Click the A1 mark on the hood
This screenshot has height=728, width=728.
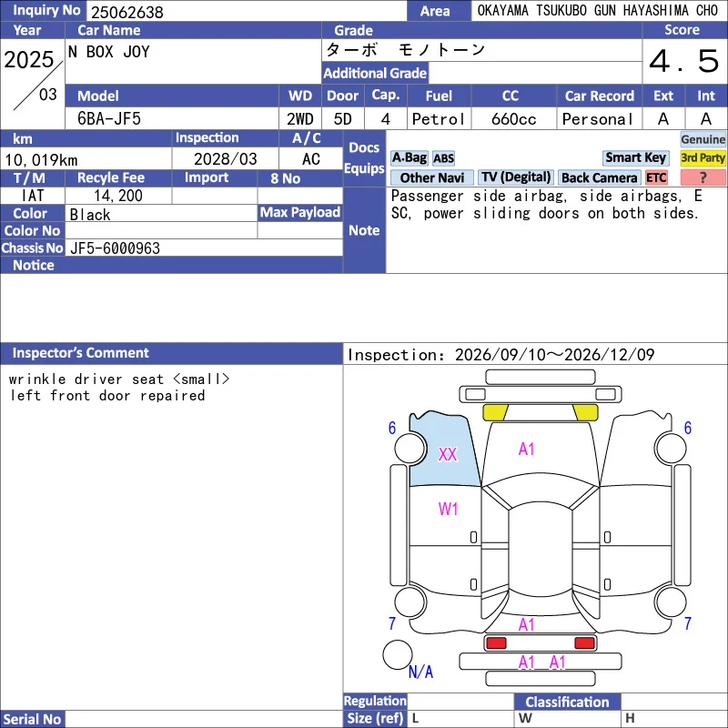click(527, 449)
